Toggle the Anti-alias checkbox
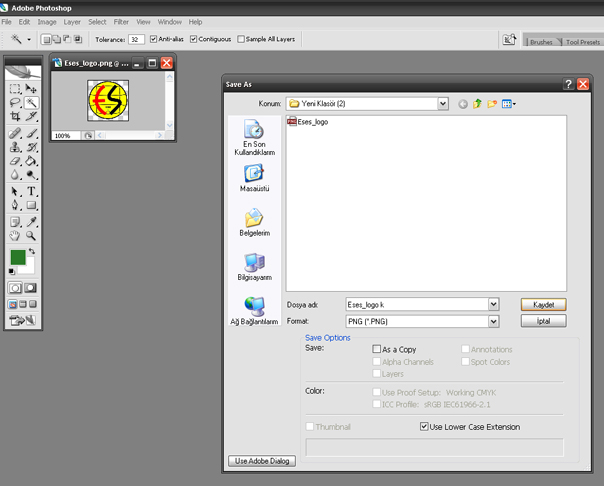The height and width of the screenshot is (486, 604). pos(153,39)
